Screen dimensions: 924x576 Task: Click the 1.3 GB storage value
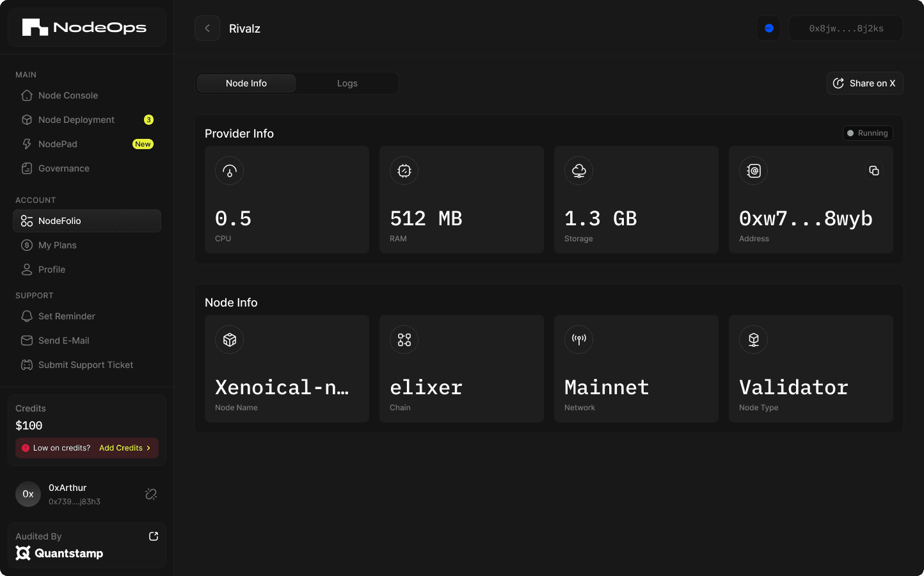601,219
